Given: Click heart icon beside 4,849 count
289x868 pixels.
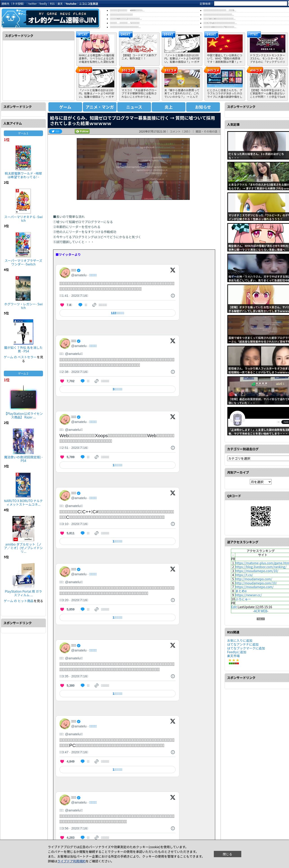Looking at the screenshot, I should click(62, 761).
